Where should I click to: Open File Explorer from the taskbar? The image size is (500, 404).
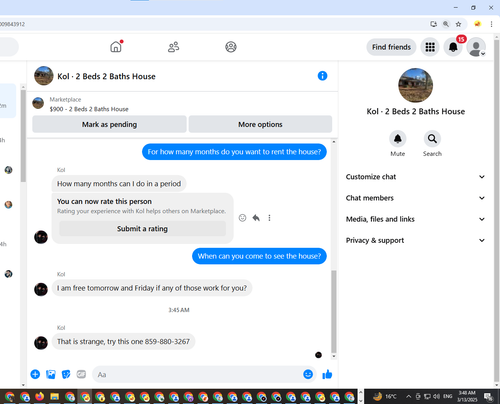[54, 397]
